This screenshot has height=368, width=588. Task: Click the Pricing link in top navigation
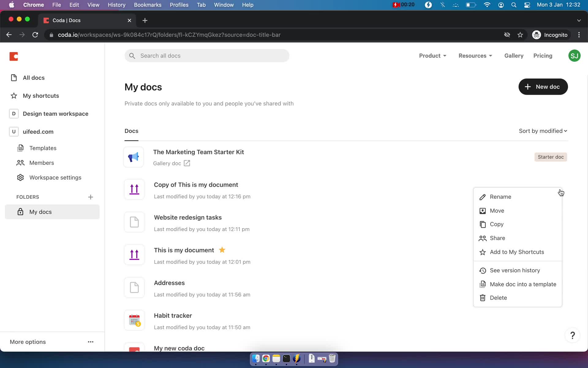tap(543, 56)
